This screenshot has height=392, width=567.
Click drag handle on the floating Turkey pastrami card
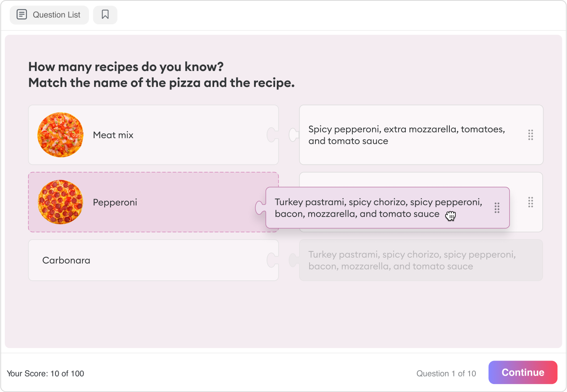(497, 208)
